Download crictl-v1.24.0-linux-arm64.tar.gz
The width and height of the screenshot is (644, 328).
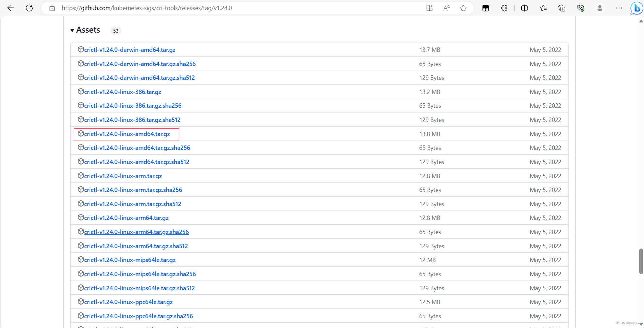(x=126, y=218)
